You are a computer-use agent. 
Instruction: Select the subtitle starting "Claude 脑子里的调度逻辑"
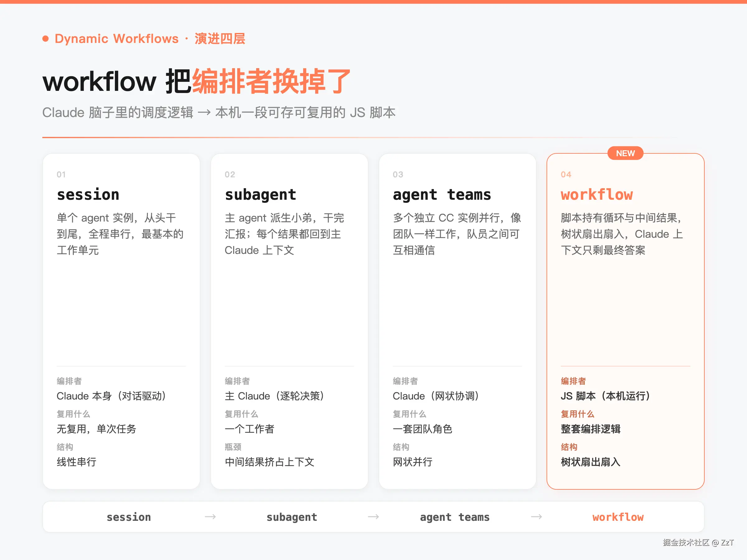[x=219, y=112]
